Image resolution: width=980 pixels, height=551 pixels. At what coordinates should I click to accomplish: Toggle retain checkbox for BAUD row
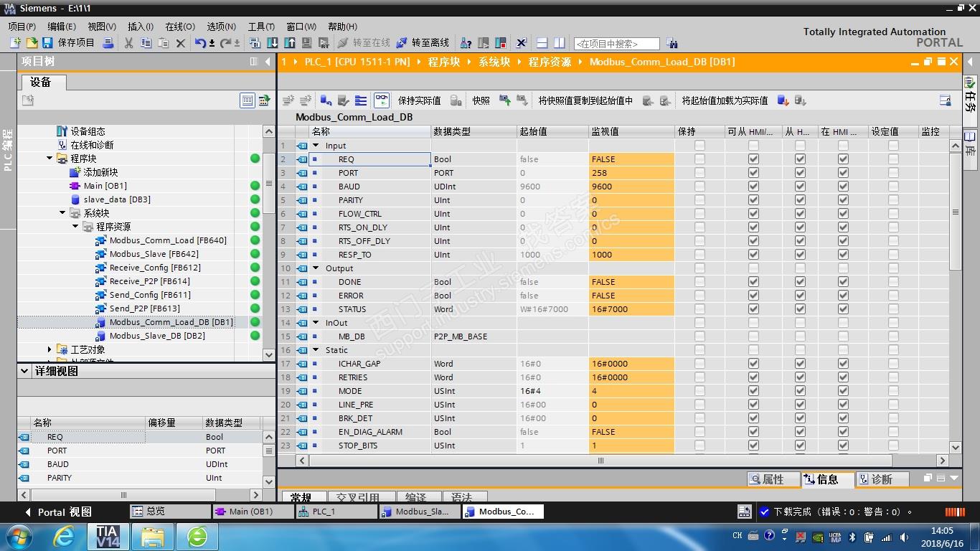coord(699,187)
